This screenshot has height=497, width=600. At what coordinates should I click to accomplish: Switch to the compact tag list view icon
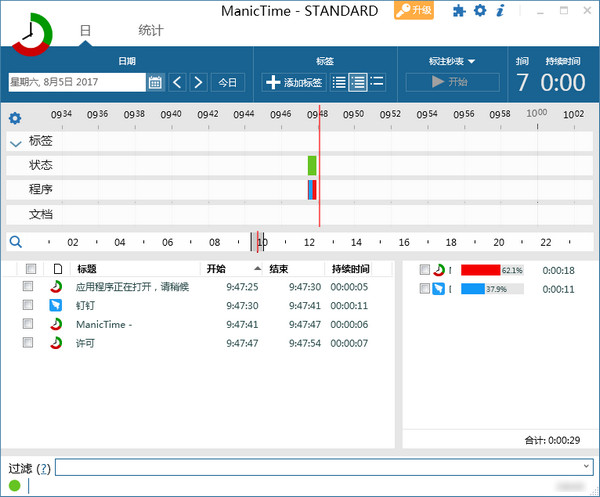click(x=339, y=82)
